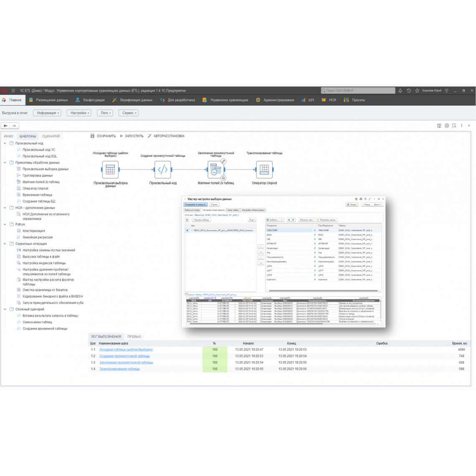This screenshot has height=476, width=476.
Task: Open the Размещение данных menu section
Action: (x=48, y=100)
